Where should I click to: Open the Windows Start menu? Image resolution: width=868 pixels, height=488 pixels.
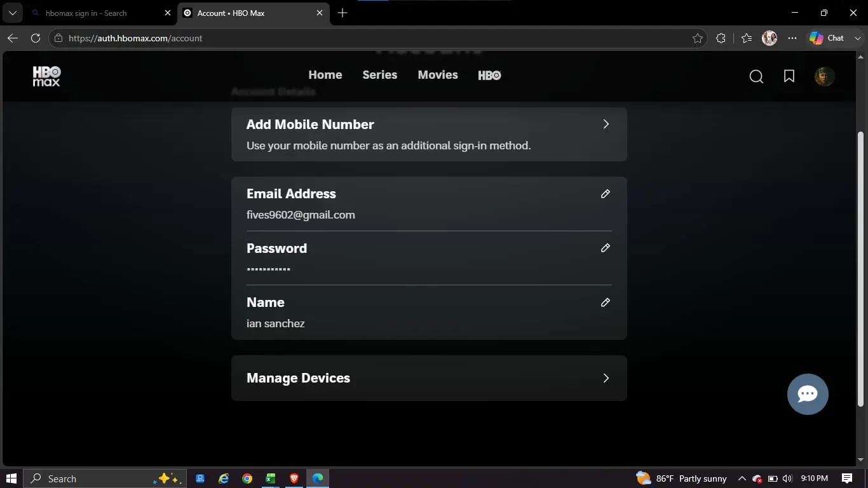[11, 478]
